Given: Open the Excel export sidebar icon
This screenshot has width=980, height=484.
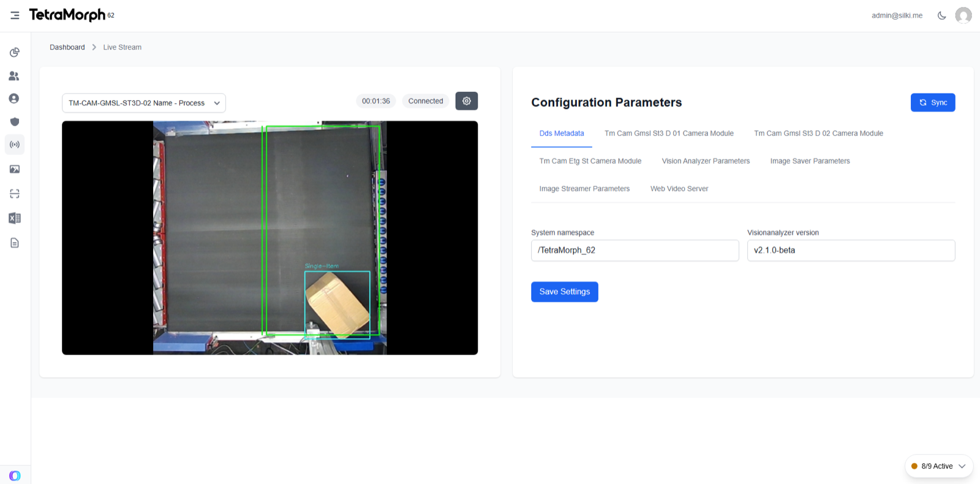Looking at the screenshot, I should [x=15, y=218].
